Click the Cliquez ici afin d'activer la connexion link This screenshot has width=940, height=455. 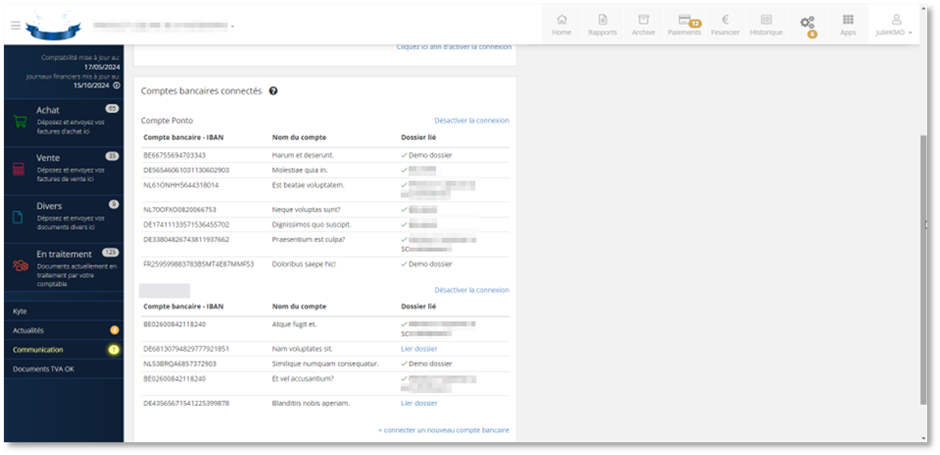(454, 47)
